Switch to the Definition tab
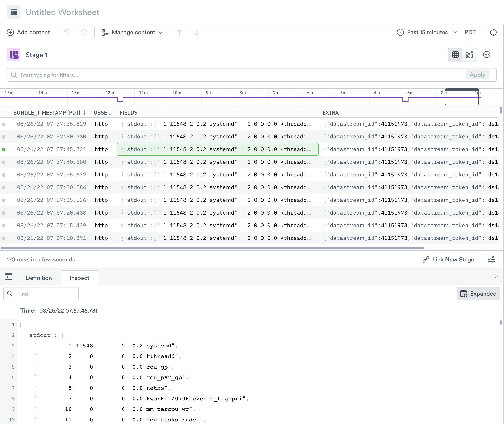Viewport: 504px width, 424px height. 39,278
